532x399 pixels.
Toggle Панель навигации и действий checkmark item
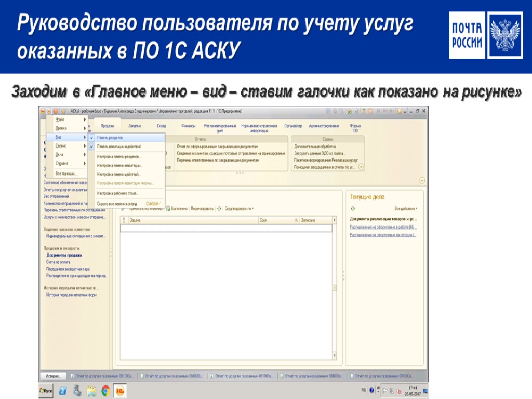pos(126,147)
